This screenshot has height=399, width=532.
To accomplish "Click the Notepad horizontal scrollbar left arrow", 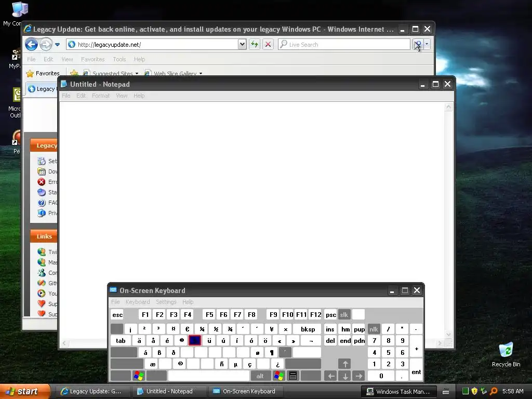I will [64, 343].
